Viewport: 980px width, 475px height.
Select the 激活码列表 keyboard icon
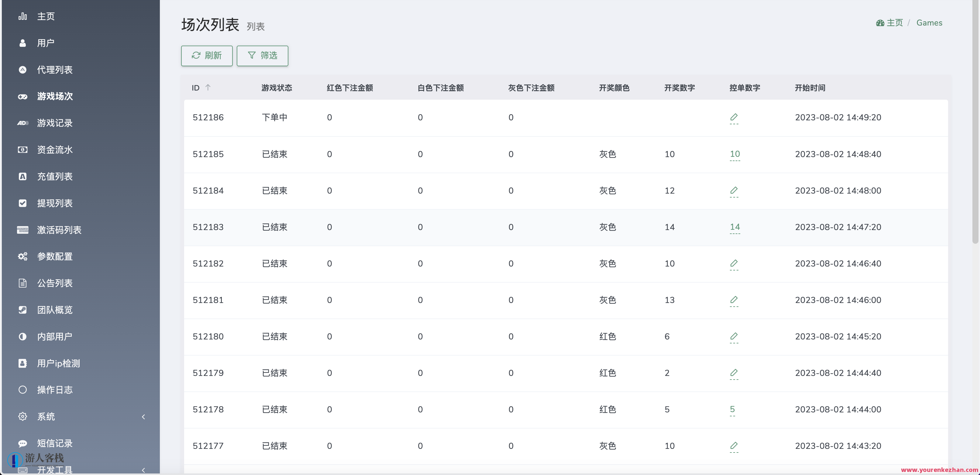pyautogui.click(x=22, y=229)
